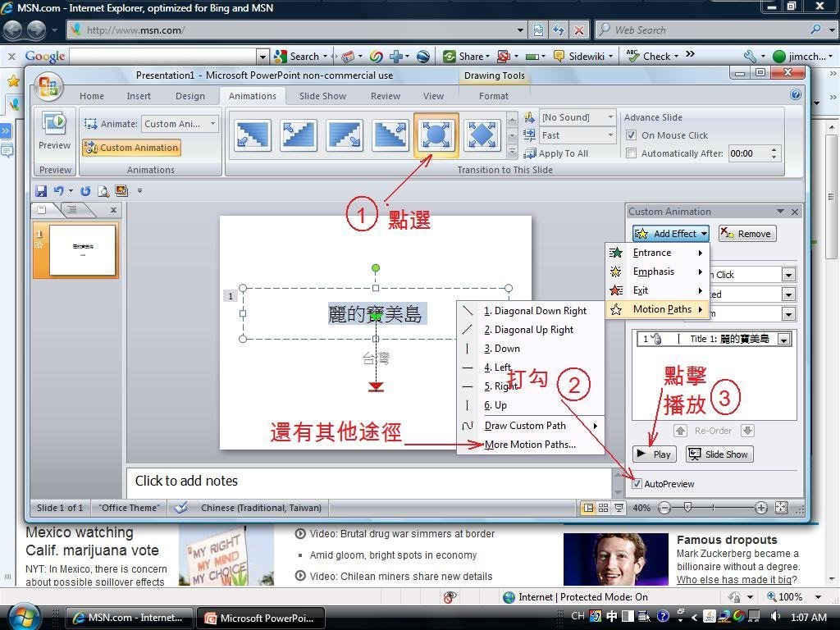Click the Slide Show button in animation pane

719,454
